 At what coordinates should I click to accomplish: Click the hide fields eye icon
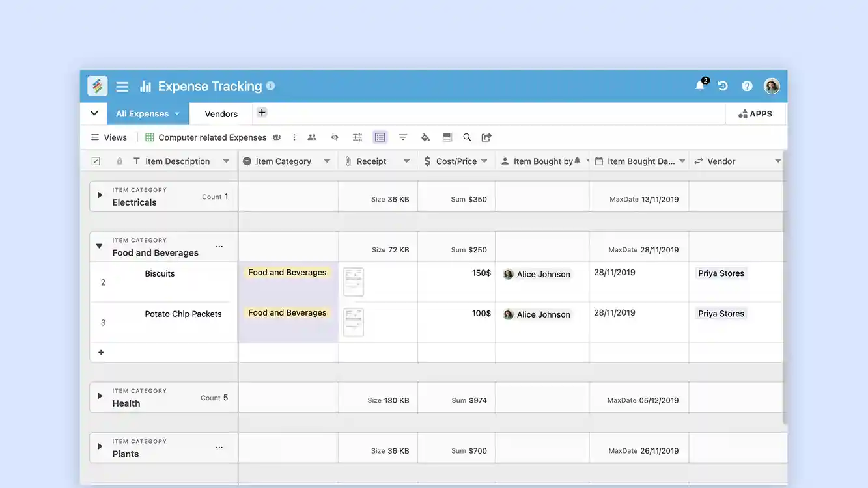point(335,137)
